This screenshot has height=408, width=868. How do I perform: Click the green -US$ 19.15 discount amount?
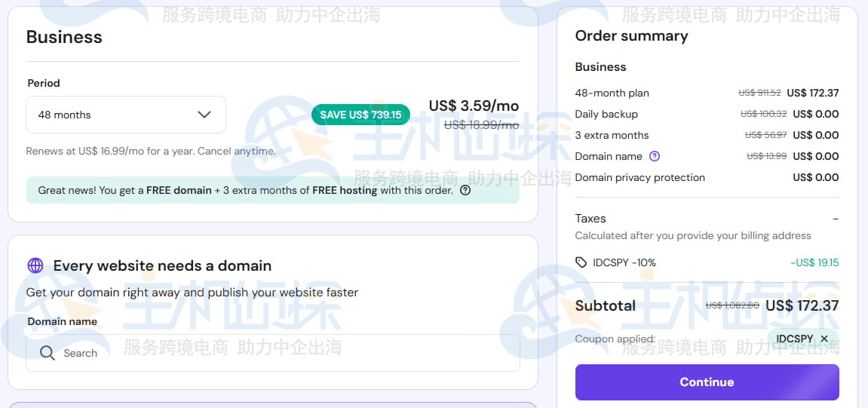(x=814, y=262)
